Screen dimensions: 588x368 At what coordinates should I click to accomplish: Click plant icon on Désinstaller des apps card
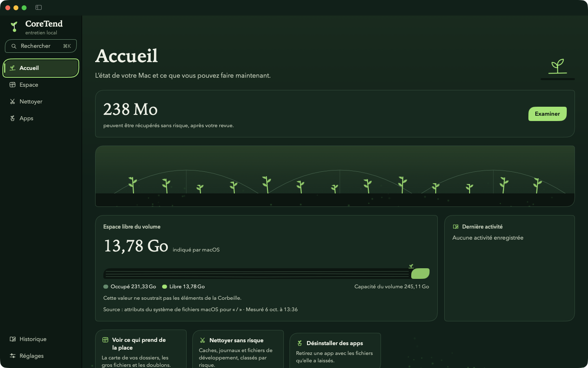[300, 343]
